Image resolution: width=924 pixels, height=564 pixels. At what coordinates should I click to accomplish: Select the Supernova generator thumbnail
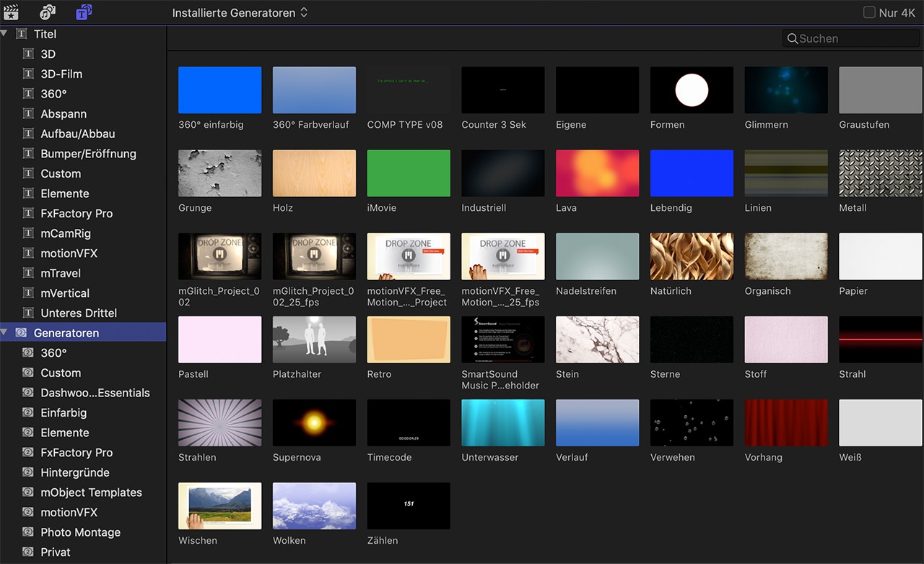314,422
